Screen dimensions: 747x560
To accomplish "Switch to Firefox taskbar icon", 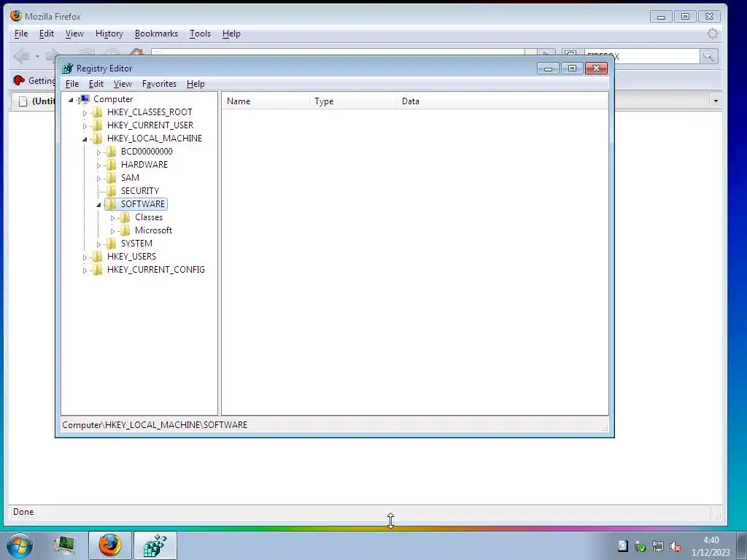I will 110,545.
